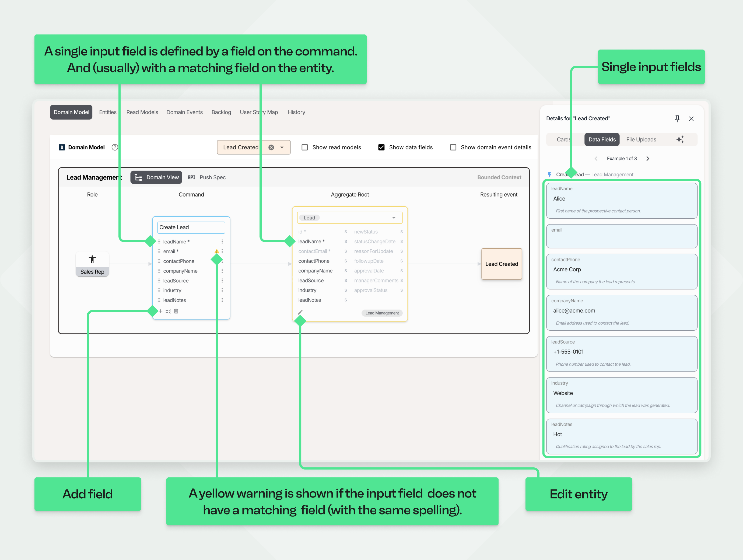This screenshot has width=743, height=560.
Task: Click the AI sparkle icon in details tabs
Action: (680, 139)
